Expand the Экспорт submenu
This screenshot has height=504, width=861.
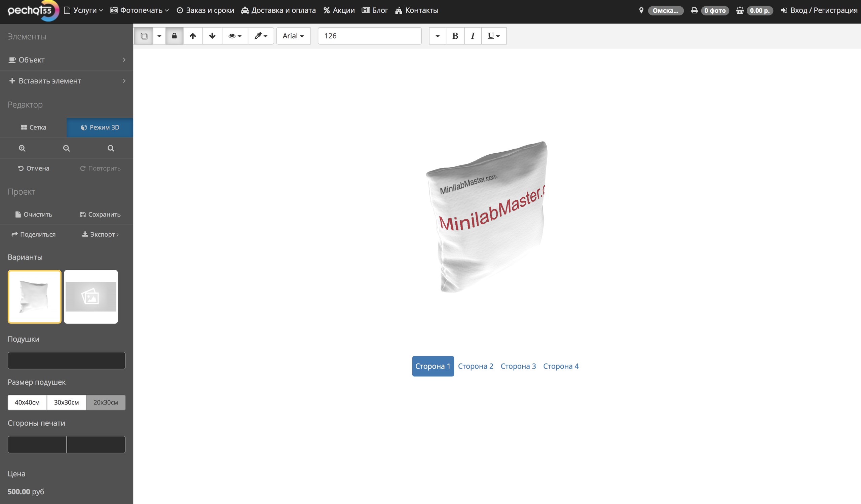(100, 234)
